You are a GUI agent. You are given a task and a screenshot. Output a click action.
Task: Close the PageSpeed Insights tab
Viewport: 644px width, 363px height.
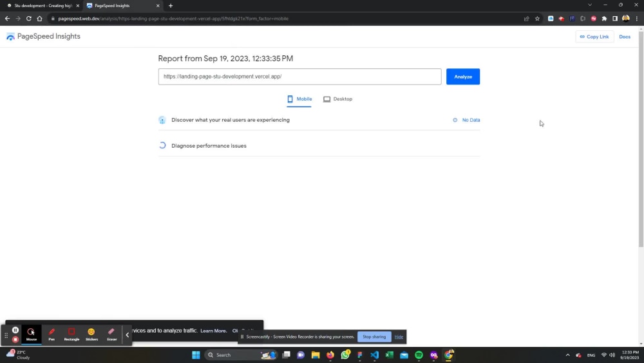point(158,6)
